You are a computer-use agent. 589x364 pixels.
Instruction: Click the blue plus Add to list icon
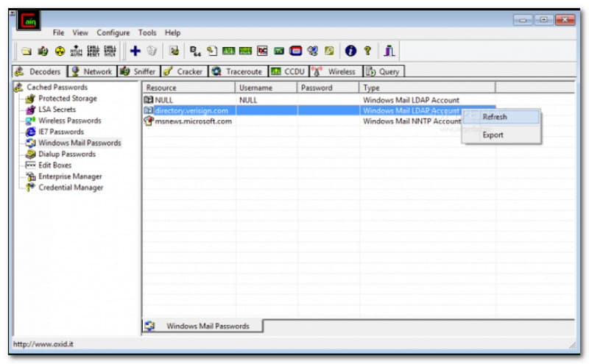[135, 51]
